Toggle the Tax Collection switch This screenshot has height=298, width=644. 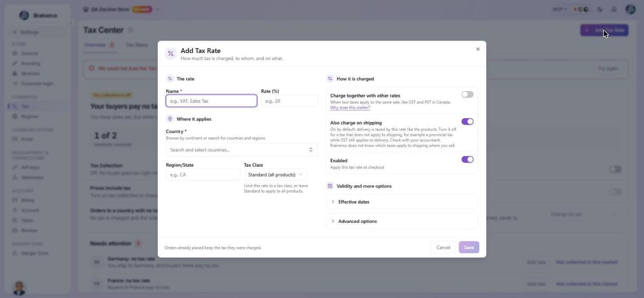pyautogui.click(x=615, y=169)
